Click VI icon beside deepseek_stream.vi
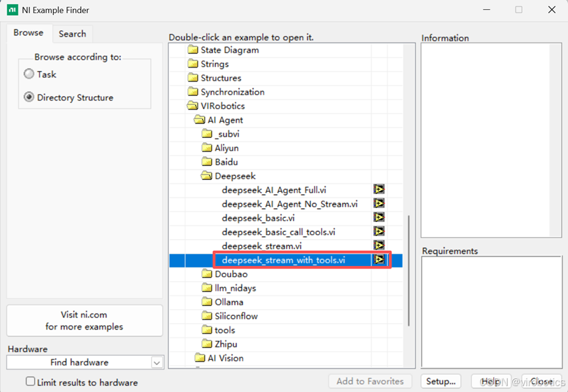This screenshot has width=568, height=392. coord(379,246)
